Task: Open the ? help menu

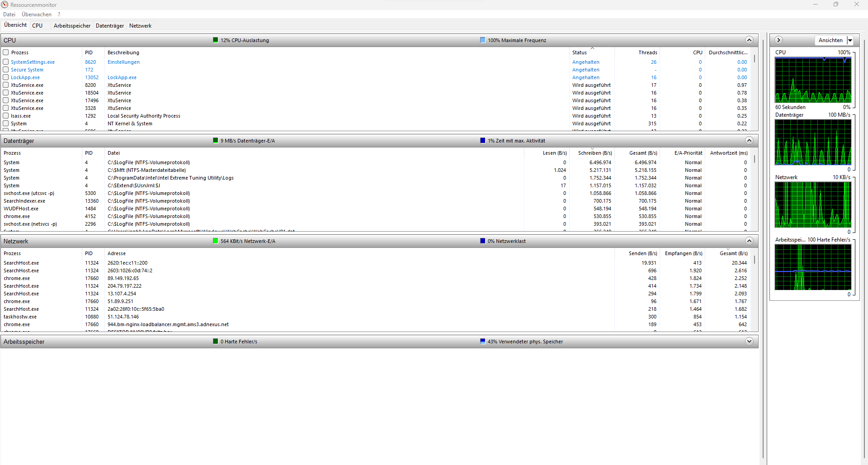Action: (x=59, y=14)
